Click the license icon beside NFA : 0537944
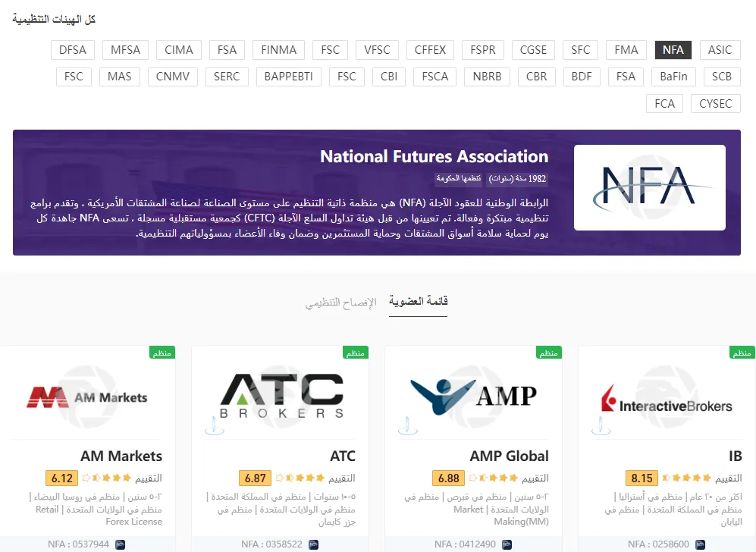Screen dimensions: 756x552 [x=120, y=544]
